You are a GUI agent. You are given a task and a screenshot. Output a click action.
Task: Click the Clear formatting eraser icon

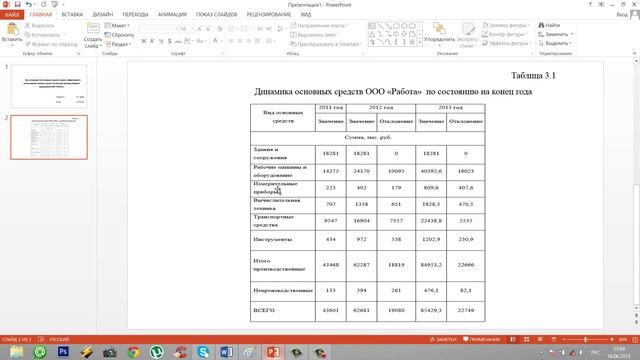point(220,29)
